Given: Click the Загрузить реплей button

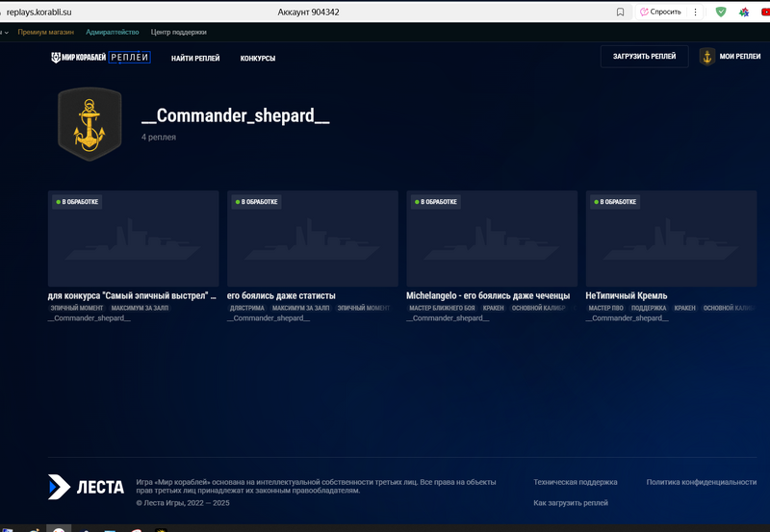Looking at the screenshot, I should (x=644, y=57).
